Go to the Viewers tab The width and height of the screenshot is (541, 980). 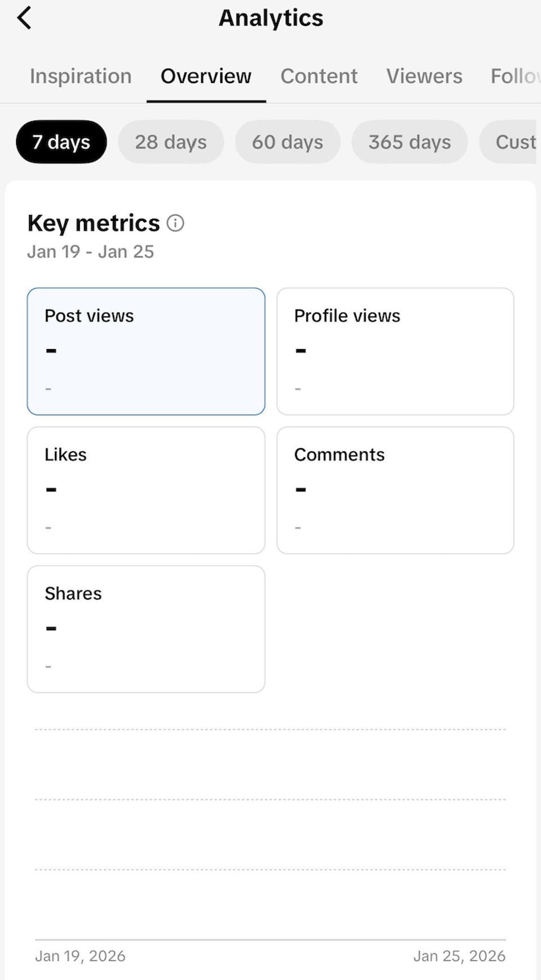point(424,76)
